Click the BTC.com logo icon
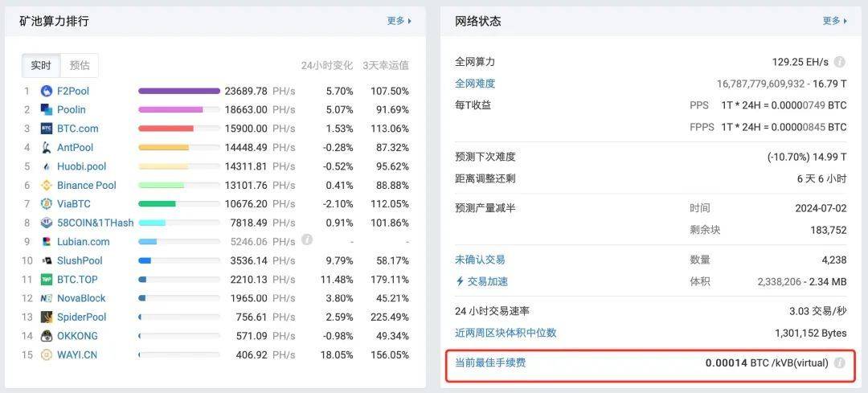Viewport: 868px width, 393px height. point(47,129)
